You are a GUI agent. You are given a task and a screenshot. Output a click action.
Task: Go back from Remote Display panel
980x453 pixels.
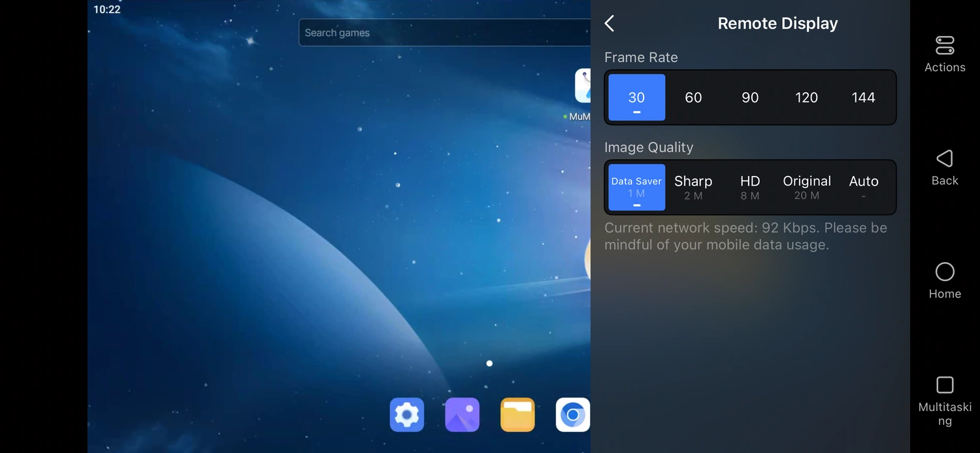coord(610,24)
